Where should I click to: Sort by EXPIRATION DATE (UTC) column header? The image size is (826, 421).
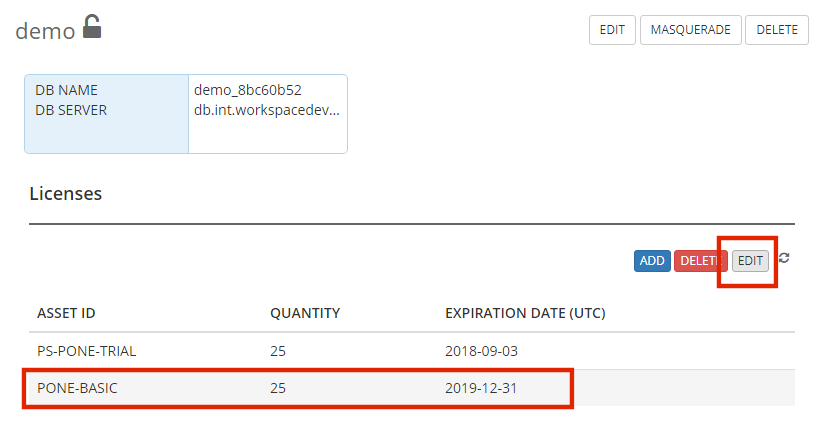coord(525,313)
